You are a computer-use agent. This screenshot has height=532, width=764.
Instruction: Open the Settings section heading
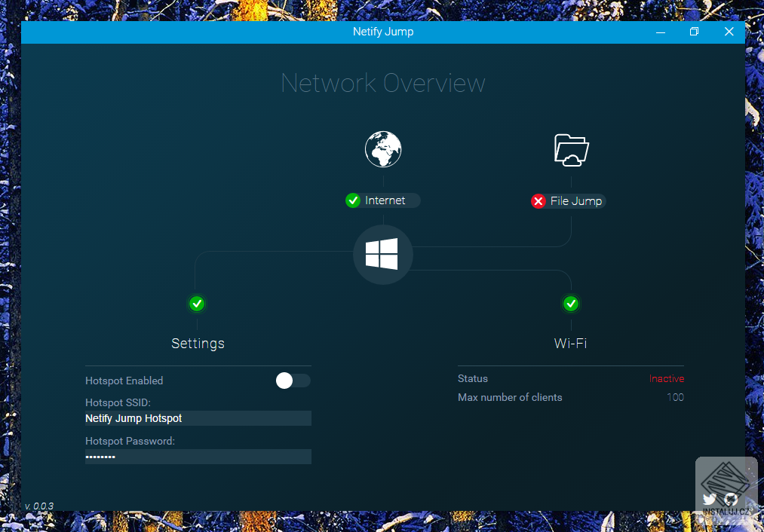(x=198, y=343)
